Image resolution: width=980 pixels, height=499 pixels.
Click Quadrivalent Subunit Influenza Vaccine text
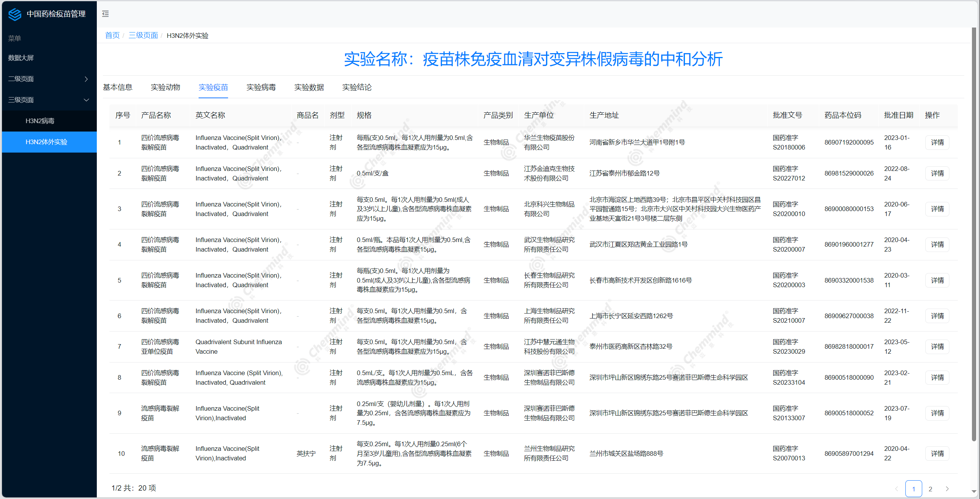click(238, 346)
